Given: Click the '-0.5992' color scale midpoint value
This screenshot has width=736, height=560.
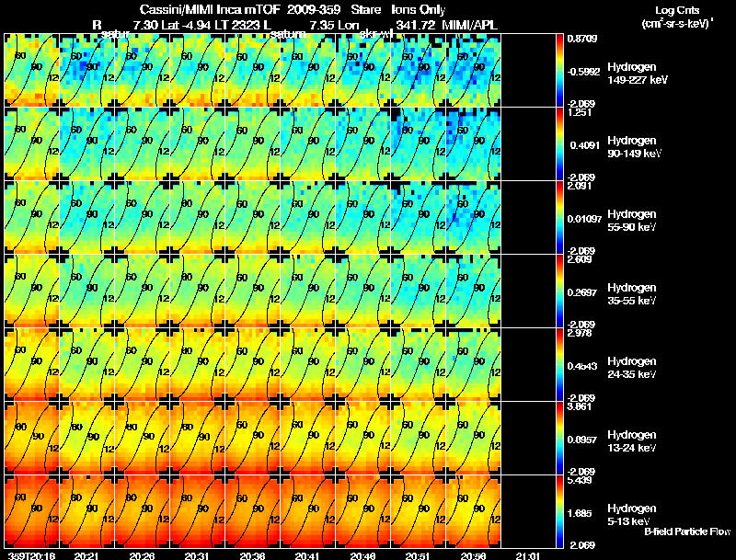Looking at the screenshot, I should tap(583, 72).
